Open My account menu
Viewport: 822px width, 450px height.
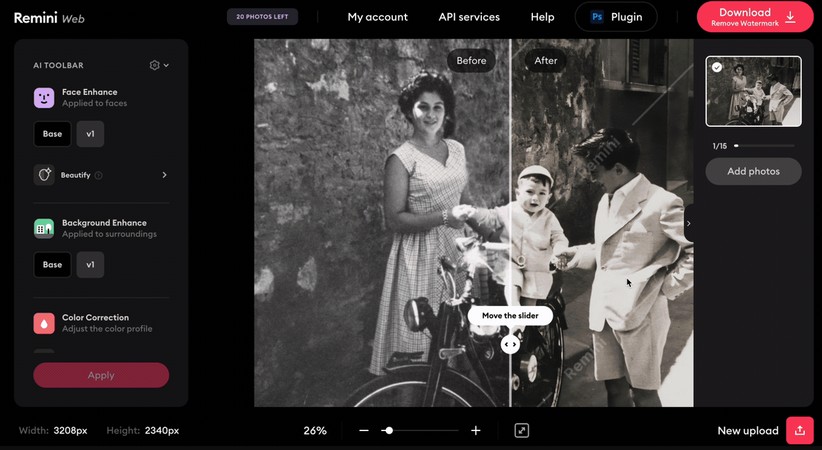pyautogui.click(x=377, y=17)
